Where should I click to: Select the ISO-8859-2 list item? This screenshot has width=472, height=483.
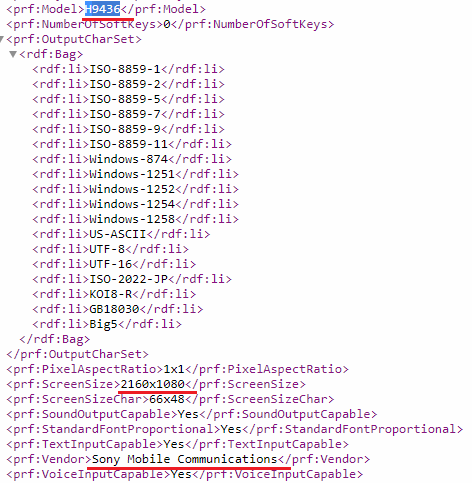[125, 84]
